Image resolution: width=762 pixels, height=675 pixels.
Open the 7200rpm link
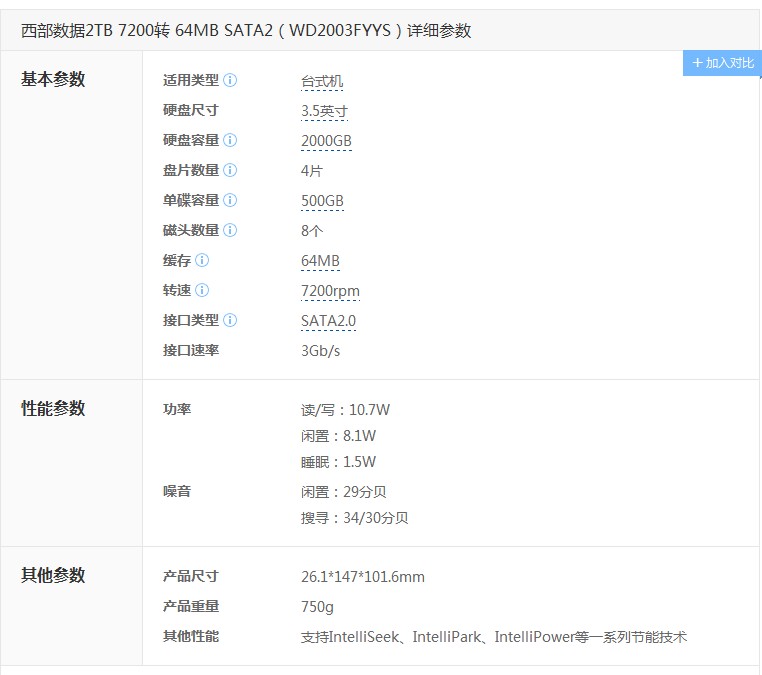(330, 292)
